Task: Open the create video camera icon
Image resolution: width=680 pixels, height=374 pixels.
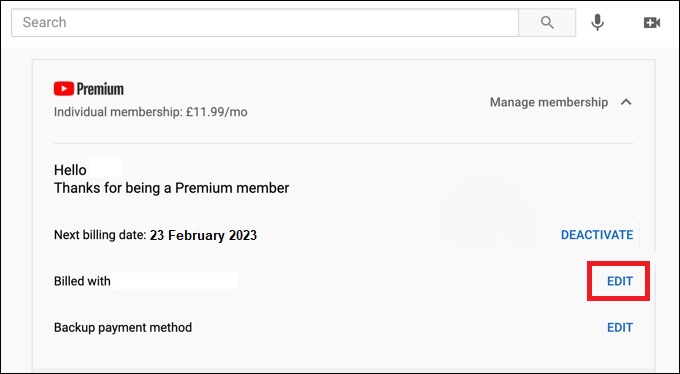Action: click(652, 23)
